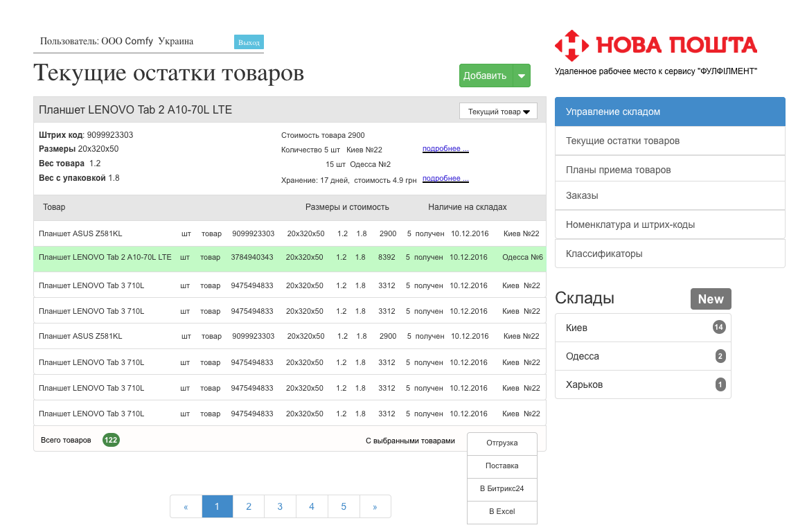
Task: Click the 1 count badge for Харьков
Action: (x=720, y=384)
